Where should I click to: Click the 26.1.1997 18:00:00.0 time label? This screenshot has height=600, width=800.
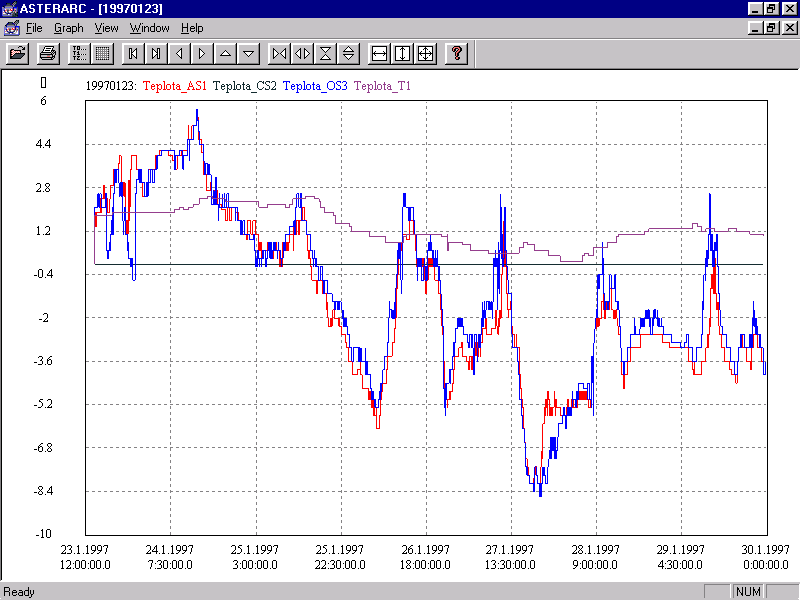425,557
